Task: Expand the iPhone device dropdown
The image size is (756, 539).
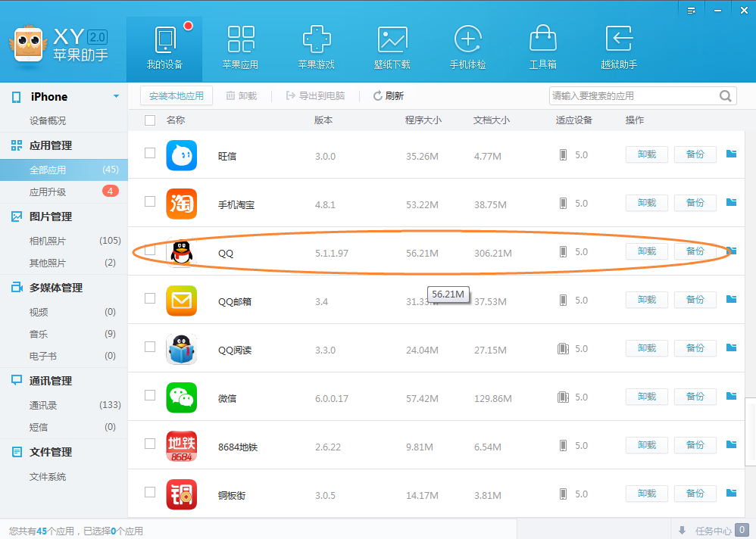Action: coord(116,96)
